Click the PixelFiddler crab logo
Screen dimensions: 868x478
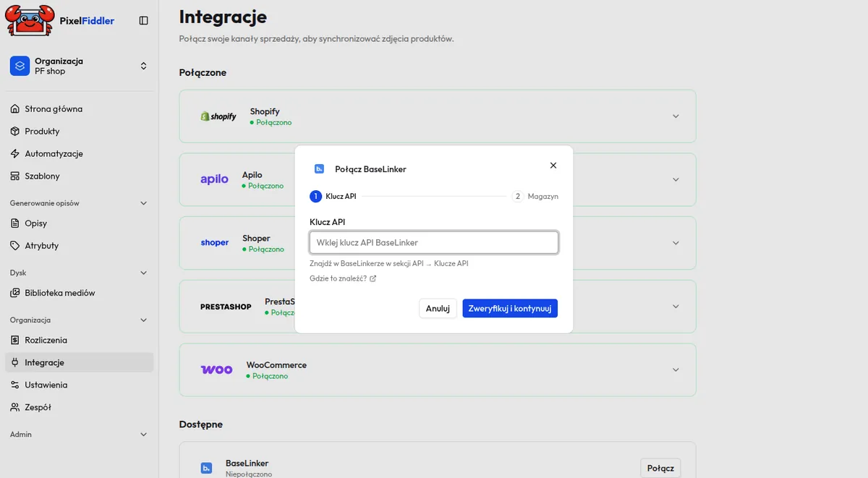(30, 20)
